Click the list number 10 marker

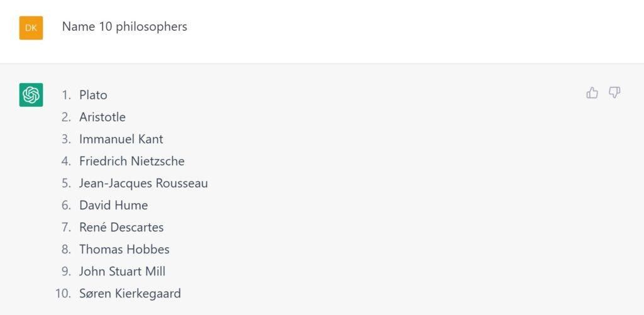pos(64,293)
